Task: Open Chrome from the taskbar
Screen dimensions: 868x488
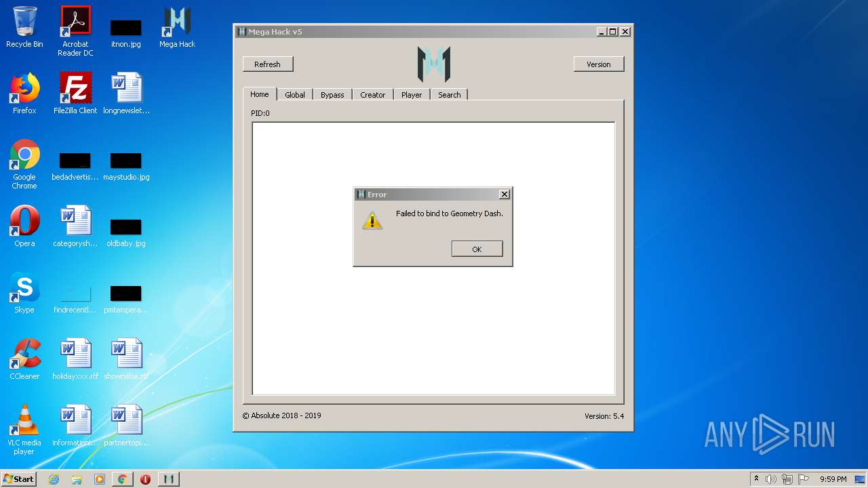Action: click(122, 479)
